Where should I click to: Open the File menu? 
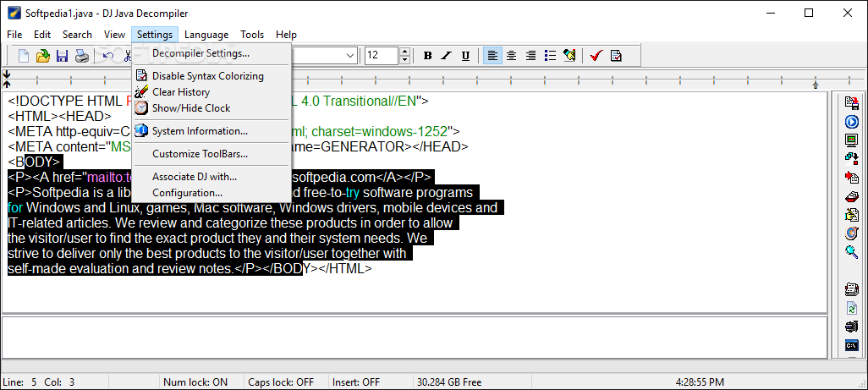click(x=14, y=35)
